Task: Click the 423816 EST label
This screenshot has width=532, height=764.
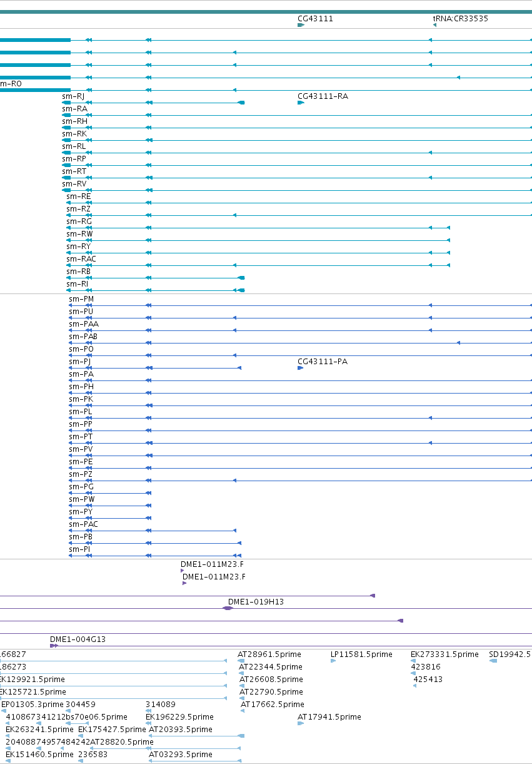Action: click(426, 667)
